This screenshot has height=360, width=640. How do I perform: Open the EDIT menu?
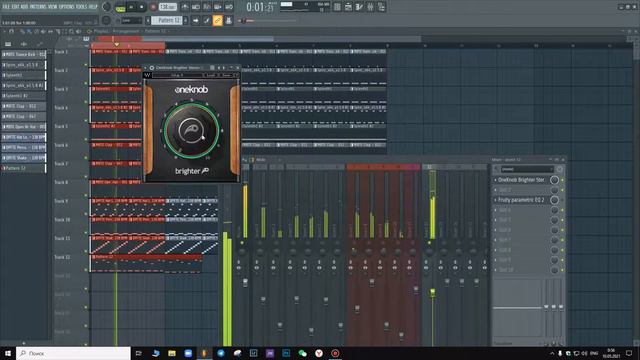[x=16, y=7]
